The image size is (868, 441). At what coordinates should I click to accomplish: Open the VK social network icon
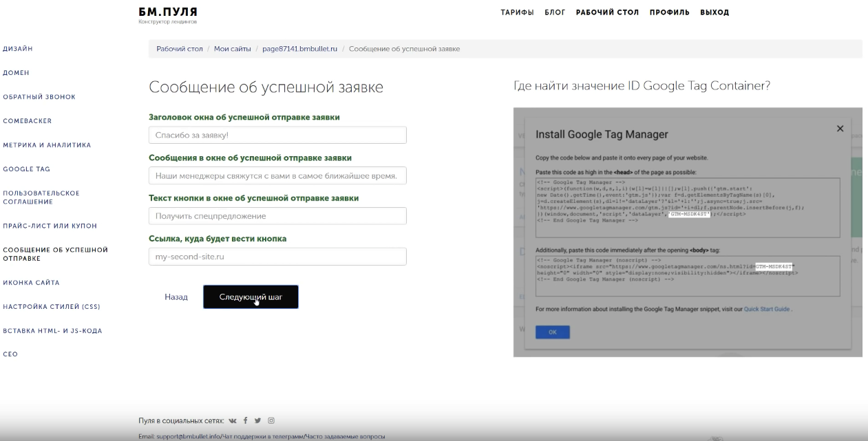[233, 420]
